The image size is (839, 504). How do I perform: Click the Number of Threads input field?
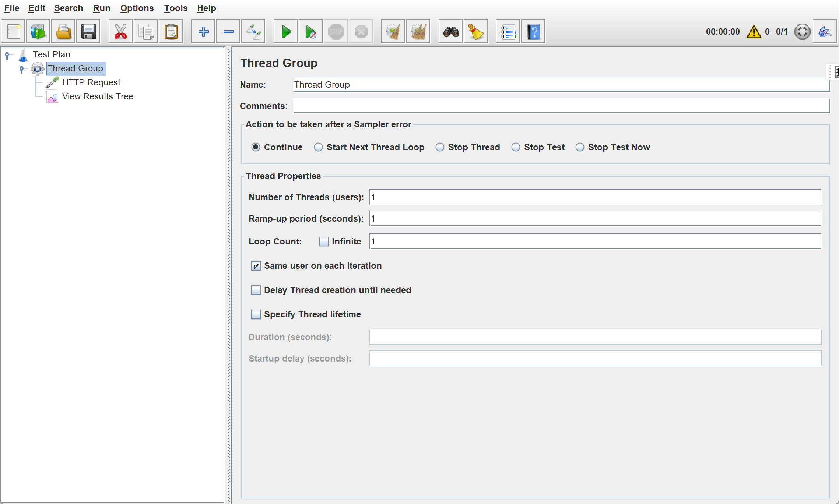click(x=595, y=197)
